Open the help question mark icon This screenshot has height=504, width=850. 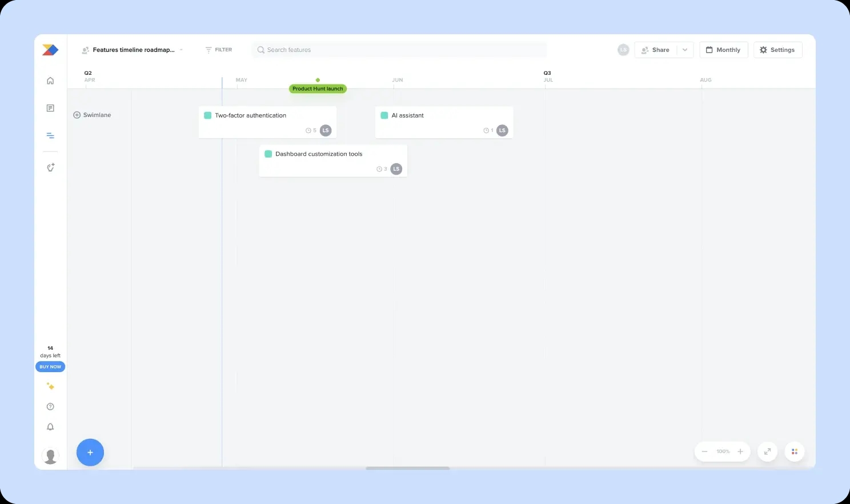[x=50, y=406]
